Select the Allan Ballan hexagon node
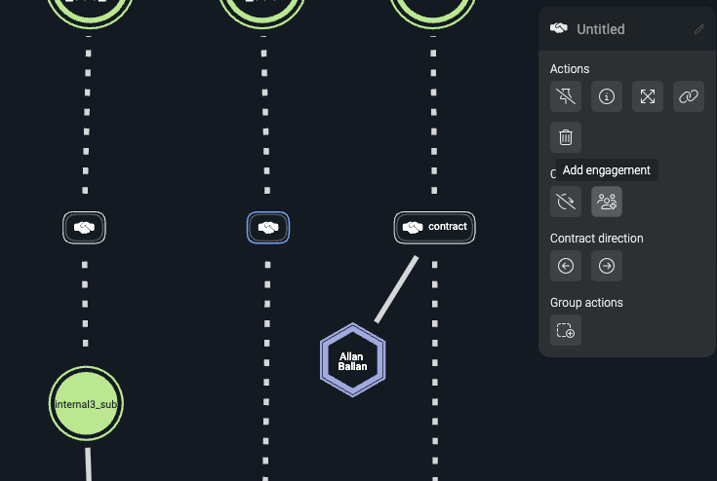Viewport: 717px width, 481px height. point(352,361)
